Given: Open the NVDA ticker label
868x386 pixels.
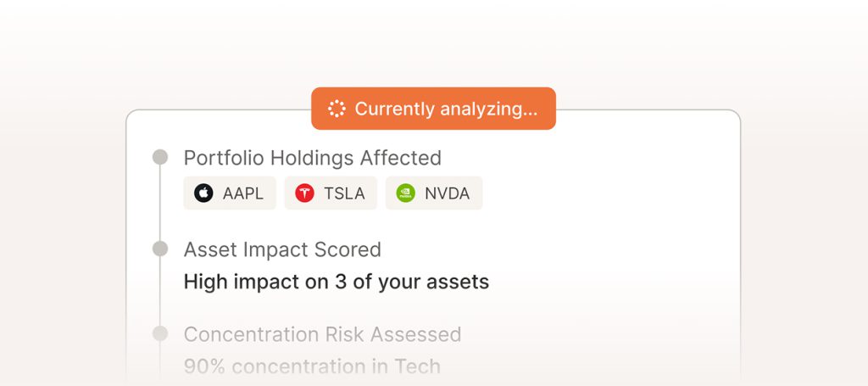Looking at the screenshot, I should pyautogui.click(x=447, y=193).
